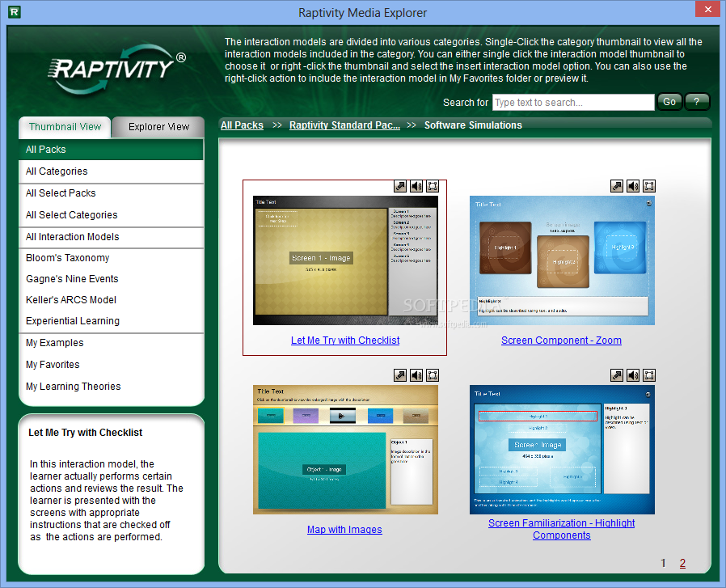The image size is (726, 588).
Task: Go to Raptivity Standard Pac... breadcrumb
Action: coord(344,125)
